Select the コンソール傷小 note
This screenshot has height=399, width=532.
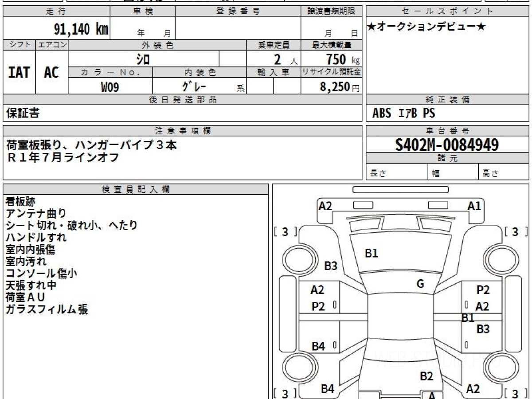click(42, 273)
